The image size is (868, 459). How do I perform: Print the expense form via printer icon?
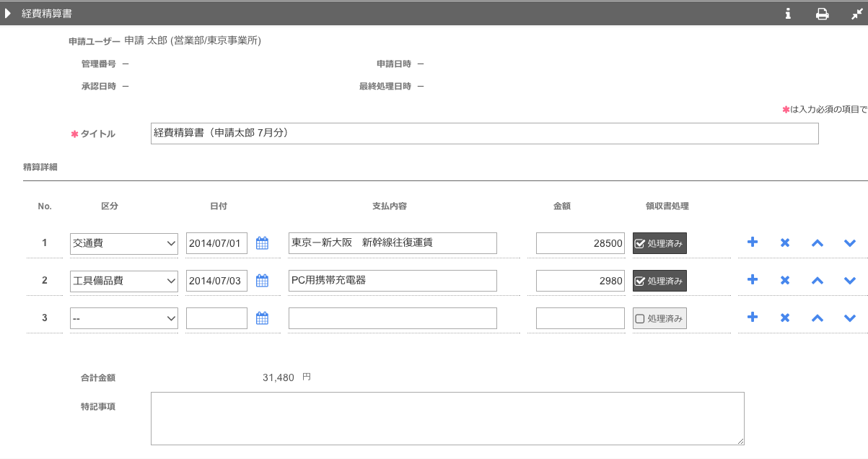coord(822,14)
